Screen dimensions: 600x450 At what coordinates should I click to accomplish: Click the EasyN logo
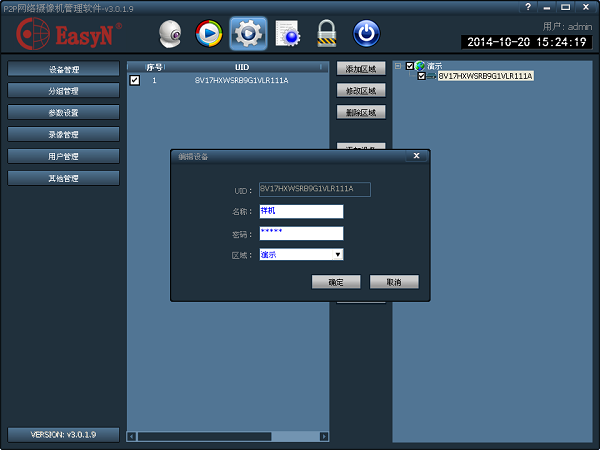(69, 35)
